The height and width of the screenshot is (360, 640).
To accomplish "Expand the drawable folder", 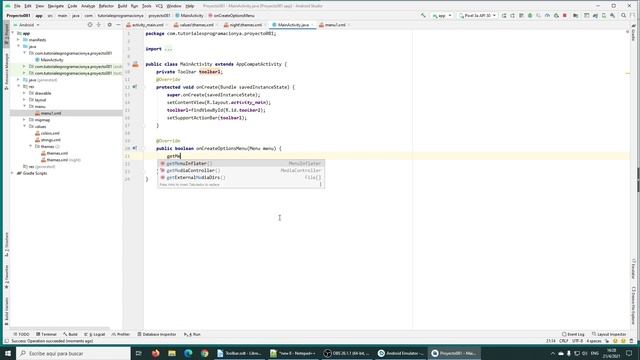I will pos(24,93).
